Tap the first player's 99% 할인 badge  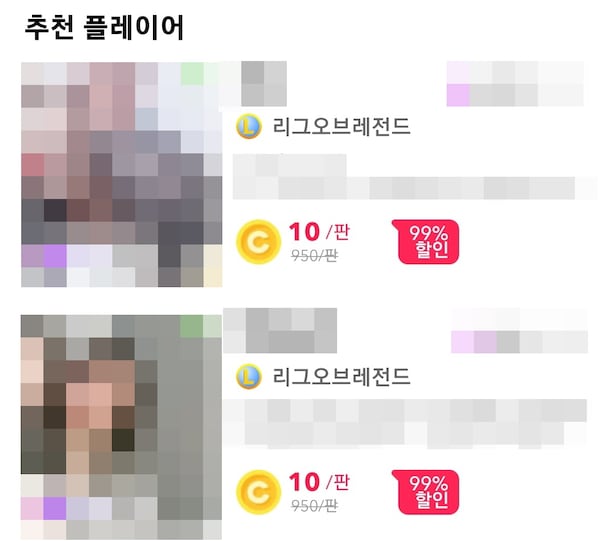[x=426, y=242]
